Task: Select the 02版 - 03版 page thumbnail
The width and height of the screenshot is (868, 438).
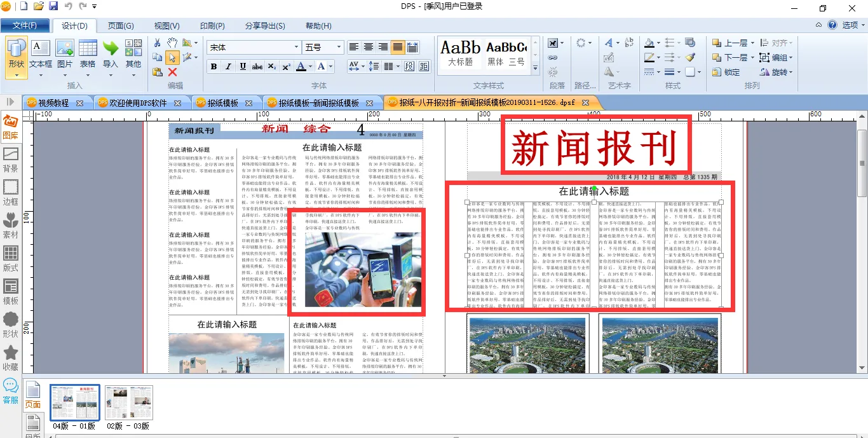Action: (129, 402)
